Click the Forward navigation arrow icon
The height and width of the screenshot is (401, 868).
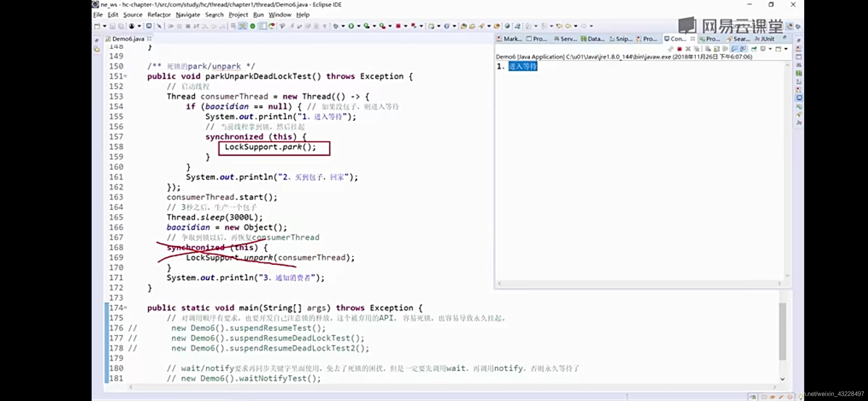tap(583, 26)
